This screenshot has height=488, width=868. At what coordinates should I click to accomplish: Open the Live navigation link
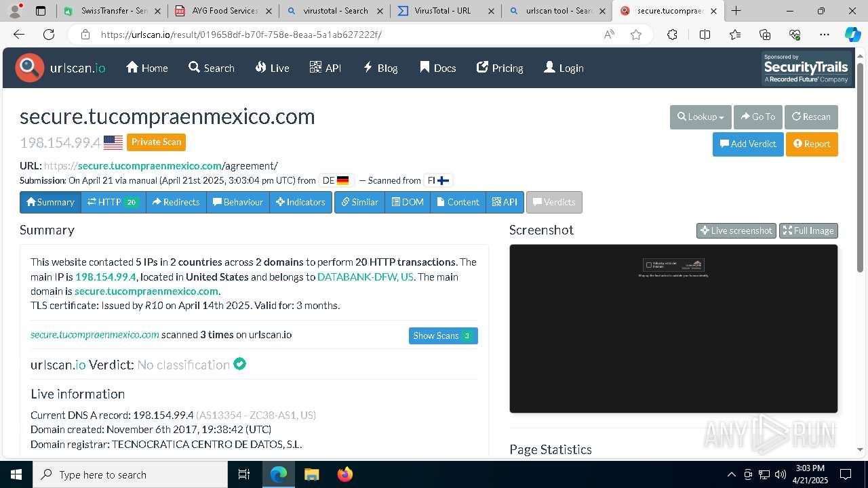tap(272, 68)
